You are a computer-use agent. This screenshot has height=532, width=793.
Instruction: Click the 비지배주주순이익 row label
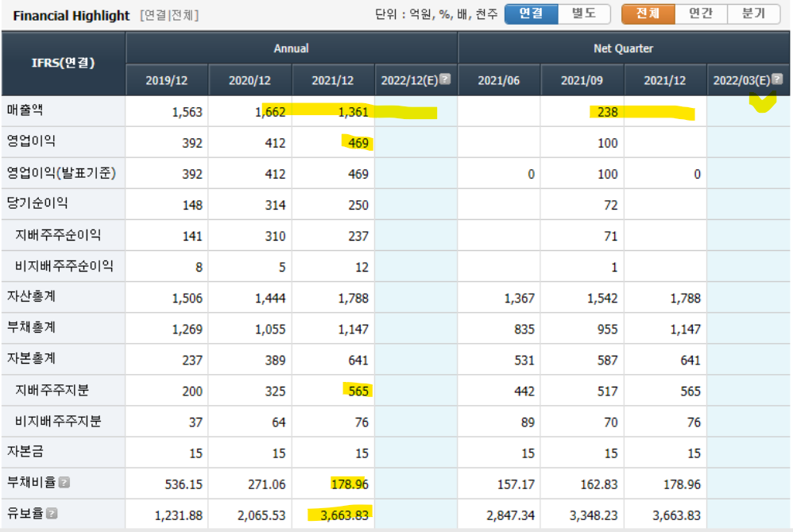coord(64,266)
